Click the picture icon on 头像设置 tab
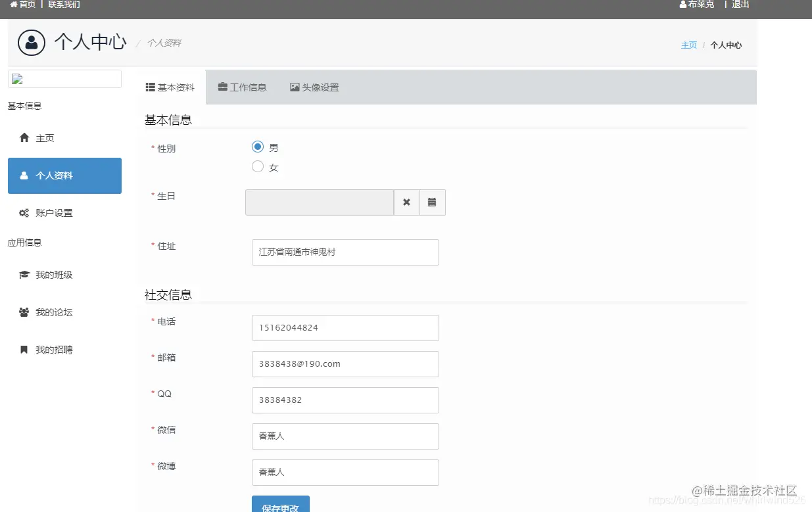Viewport: 812px width, 512px height. [x=295, y=87]
